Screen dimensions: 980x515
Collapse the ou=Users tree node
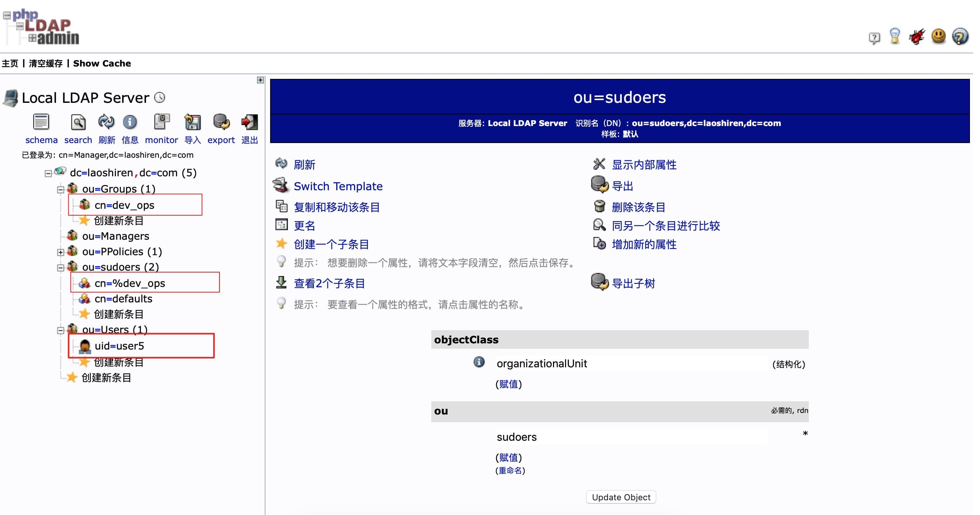60,331
